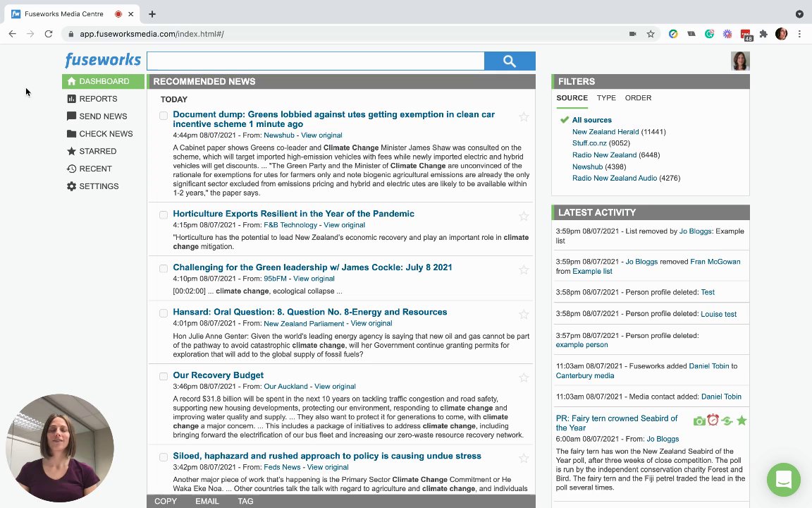Filter by Stuff.co.nz source
Image resolution: width=812 pixels, height=508 pixels.
click(x=589, y=143)
